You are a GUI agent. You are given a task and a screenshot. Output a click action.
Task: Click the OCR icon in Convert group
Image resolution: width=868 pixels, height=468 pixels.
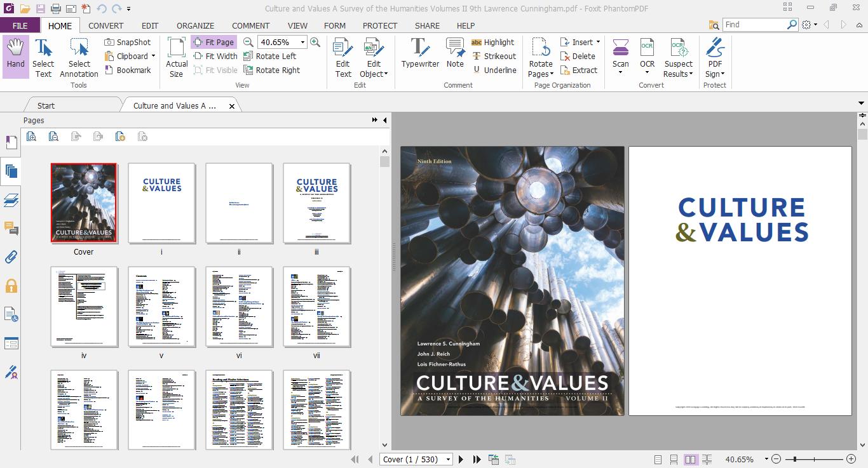[647, 53]
